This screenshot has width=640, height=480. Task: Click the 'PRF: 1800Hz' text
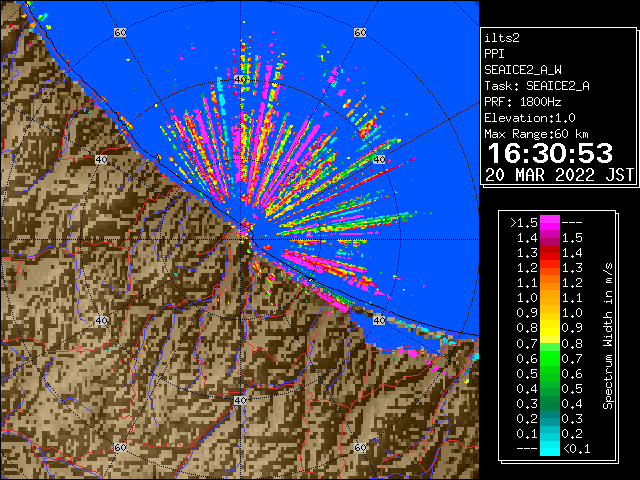523,102
